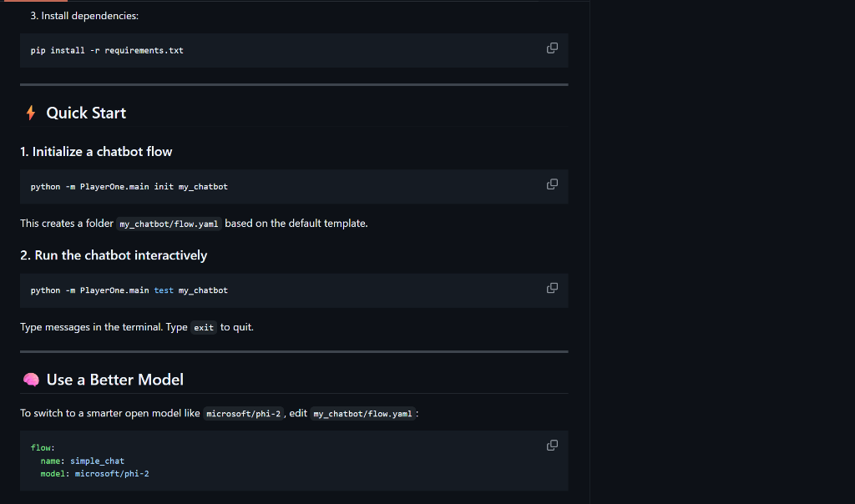This screenshot has width=855, height=504.
Task: Click inside the pip install code block text
Action: click(107, 50)
